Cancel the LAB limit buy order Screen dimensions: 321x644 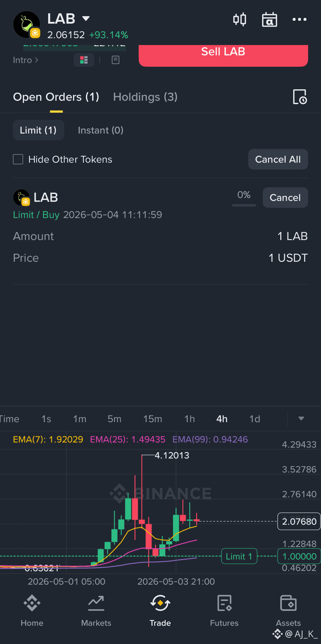click(x=285, y=197)
